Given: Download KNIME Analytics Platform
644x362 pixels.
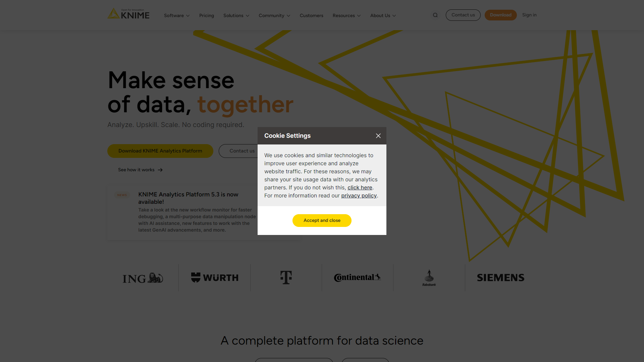Looking at the screenshot, I should point(160,151).
